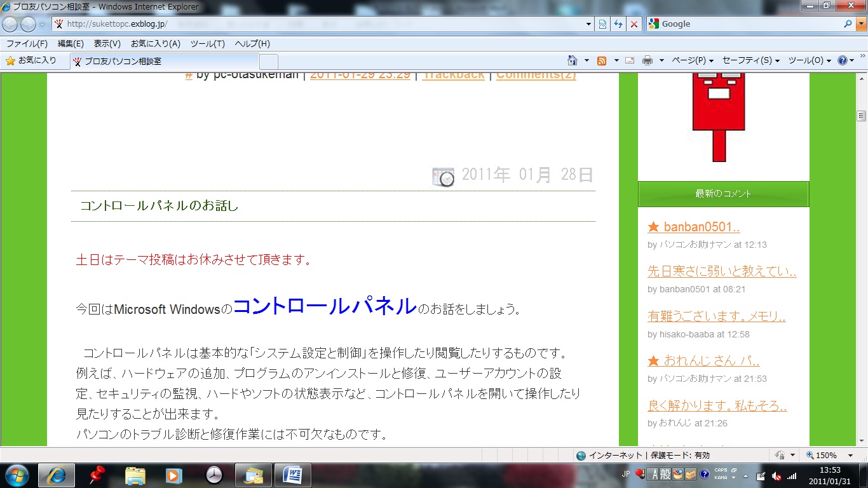The width and height of the screenshot is (868, 488).
Task: Open お気に入り favorites star button
Action: coord(31,60)
